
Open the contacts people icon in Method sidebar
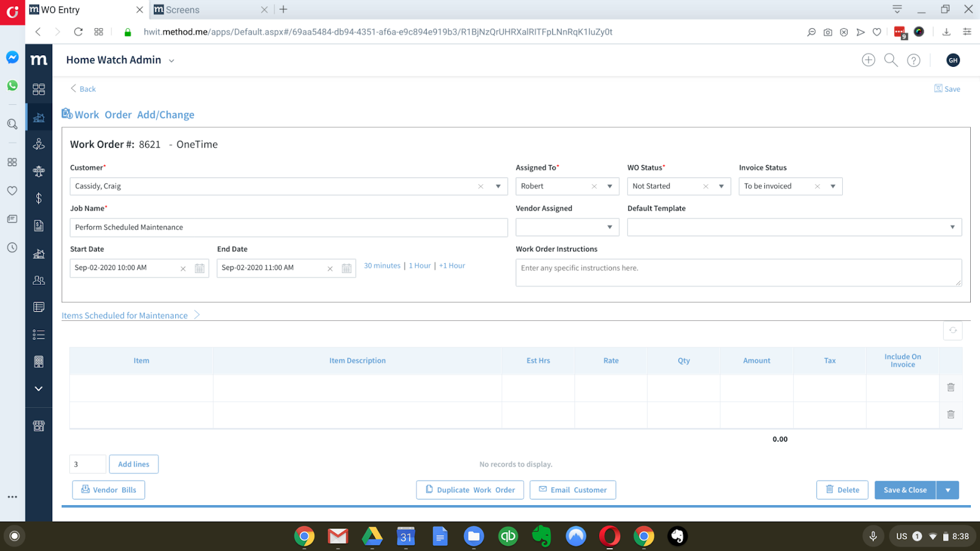click(x=39, y=280)
